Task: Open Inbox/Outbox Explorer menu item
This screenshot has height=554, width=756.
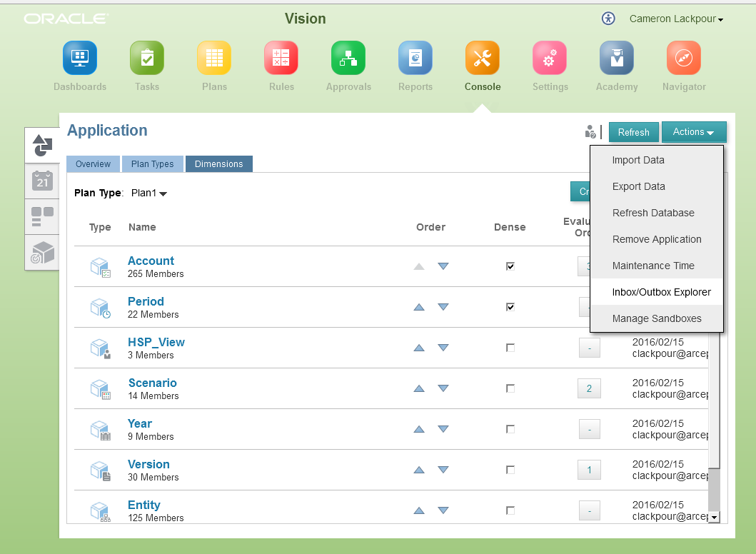Action: [657, 292]
